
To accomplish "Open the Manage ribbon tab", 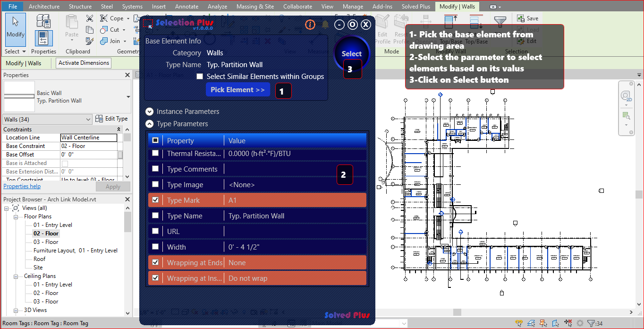I will tap(353, 7).
